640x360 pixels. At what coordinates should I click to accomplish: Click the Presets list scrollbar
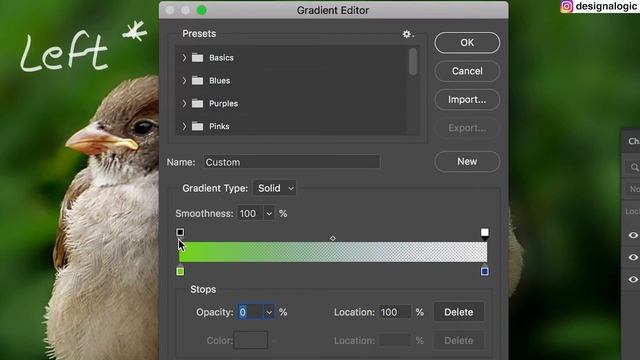click(413, 62)
